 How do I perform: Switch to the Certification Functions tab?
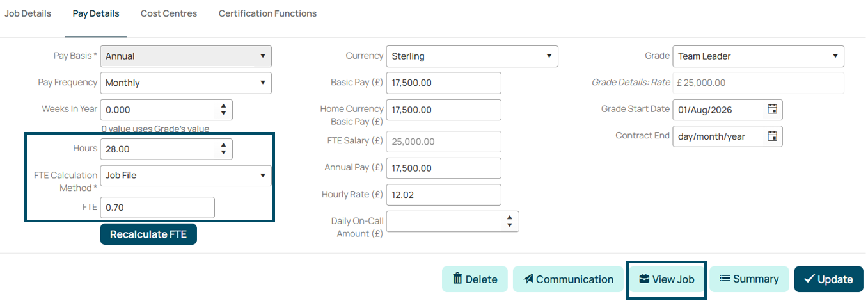click(267, 13)
